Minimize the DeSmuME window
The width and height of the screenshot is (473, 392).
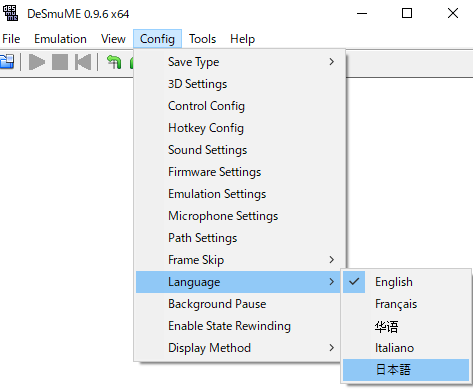tap(362, 13)
